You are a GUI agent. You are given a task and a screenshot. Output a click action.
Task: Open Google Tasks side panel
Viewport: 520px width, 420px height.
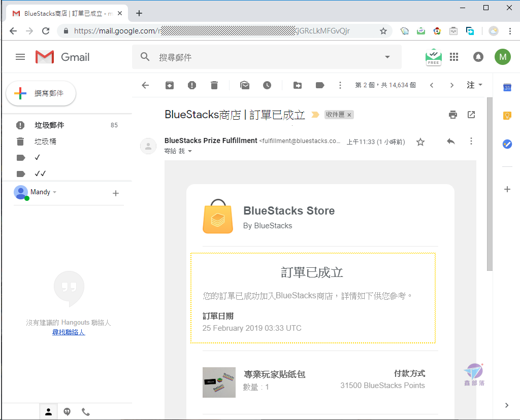click(507, 144)
